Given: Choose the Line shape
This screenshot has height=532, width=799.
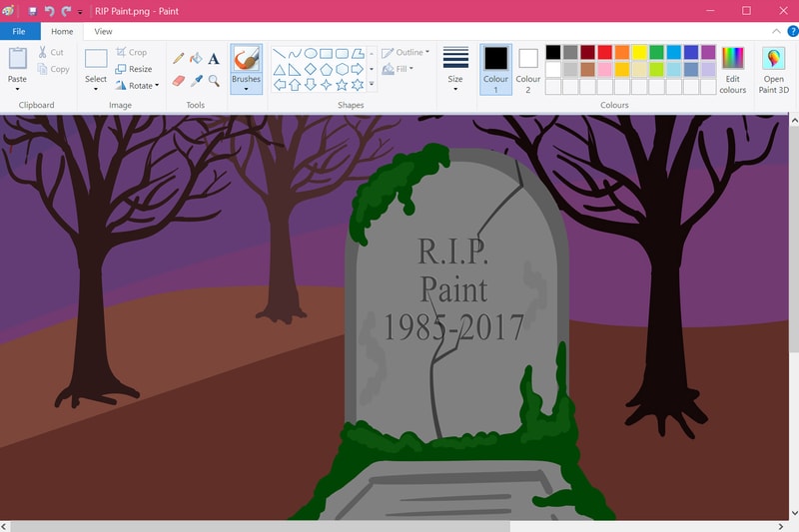Looking at the screenshot, I should coord(279,54).
